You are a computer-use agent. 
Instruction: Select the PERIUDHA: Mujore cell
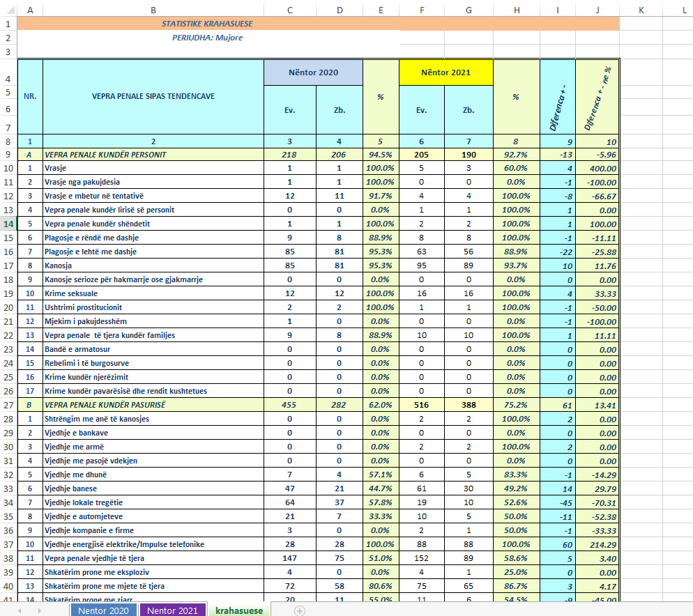pos(207,38)
